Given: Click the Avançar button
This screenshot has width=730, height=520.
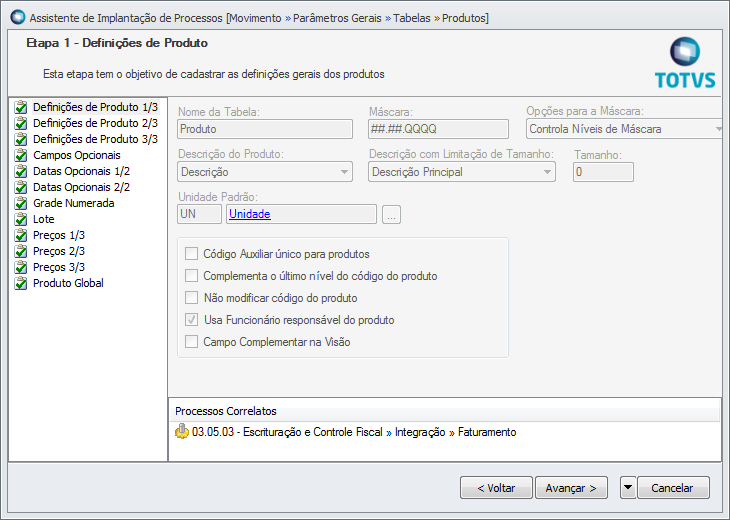Looking at the screenshot, I should tap(571, 487).
